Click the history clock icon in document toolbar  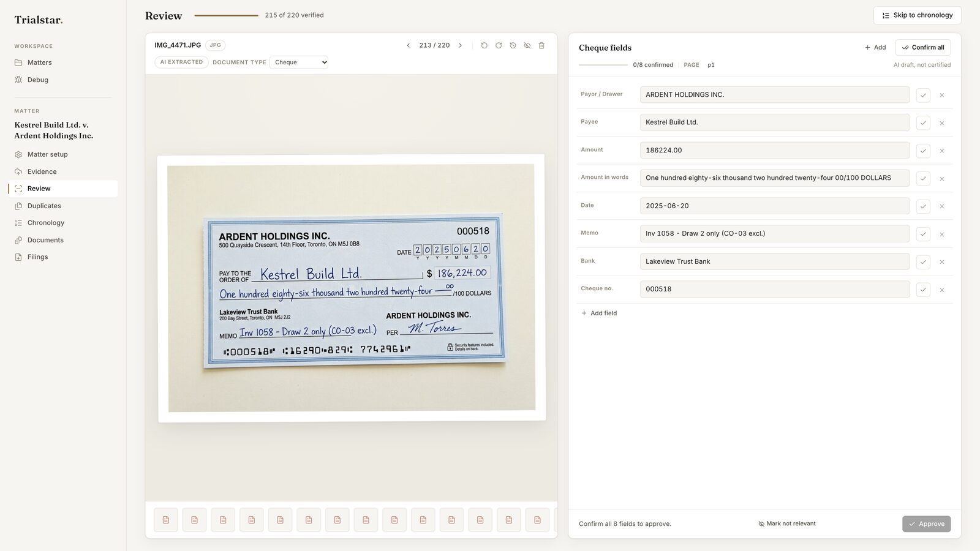pos(513,45)
